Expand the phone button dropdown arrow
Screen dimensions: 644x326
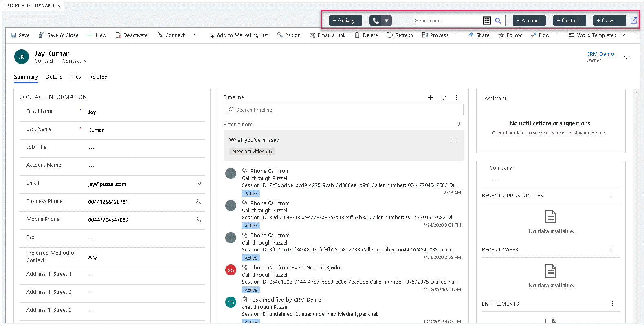387,21
